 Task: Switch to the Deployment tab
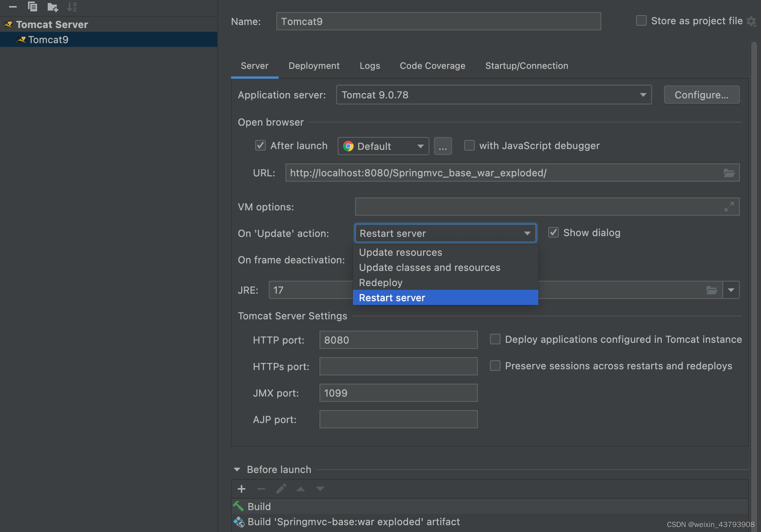pos(314,66)
